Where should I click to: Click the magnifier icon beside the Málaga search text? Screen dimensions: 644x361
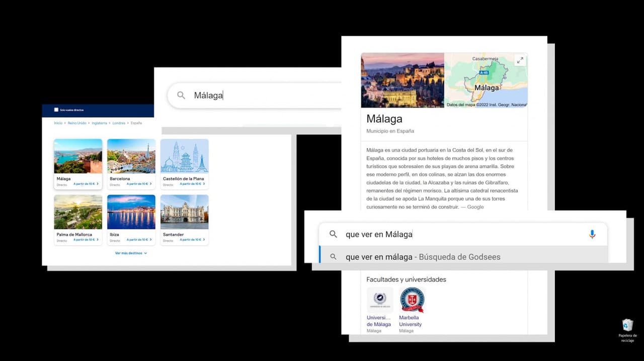[x=181, y=96]
